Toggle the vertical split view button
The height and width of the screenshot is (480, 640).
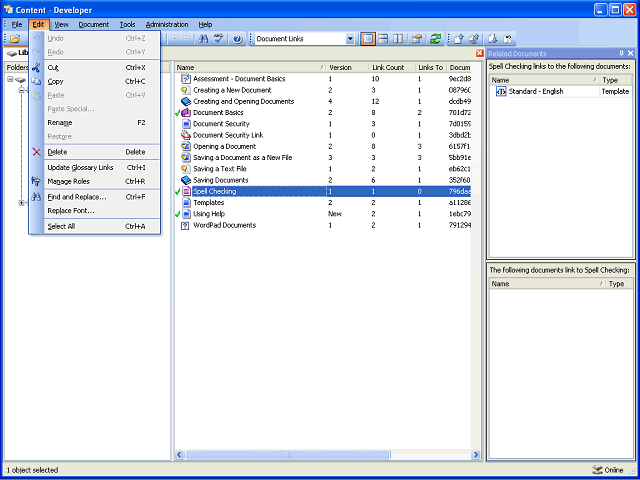[x=398, y=39]
